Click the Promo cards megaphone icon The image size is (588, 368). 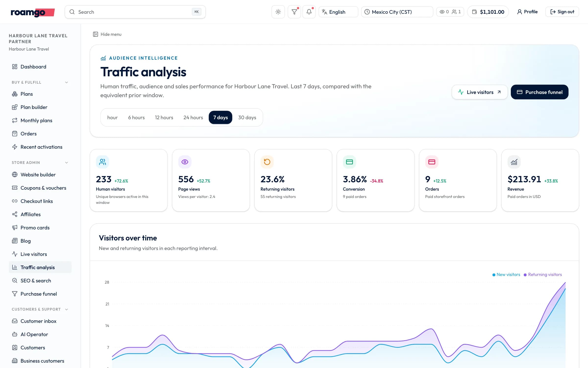(x=15, y=228)
